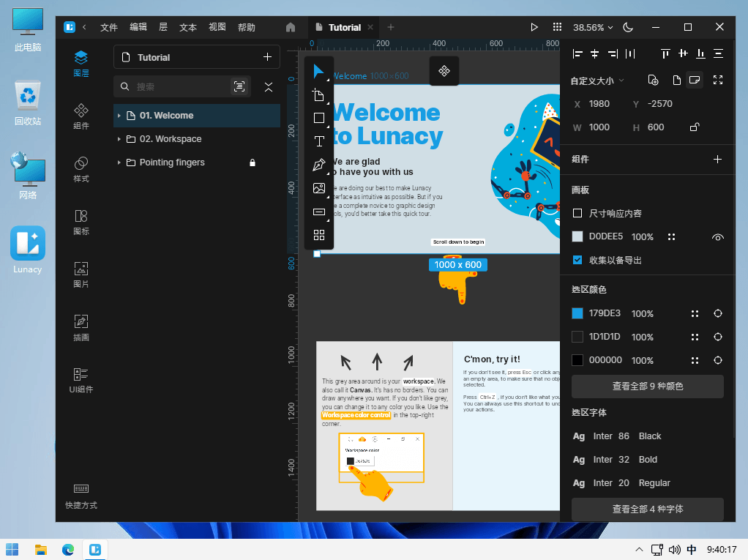
Task: Toggle artboard background visibility eye
Action: (717, 237)
